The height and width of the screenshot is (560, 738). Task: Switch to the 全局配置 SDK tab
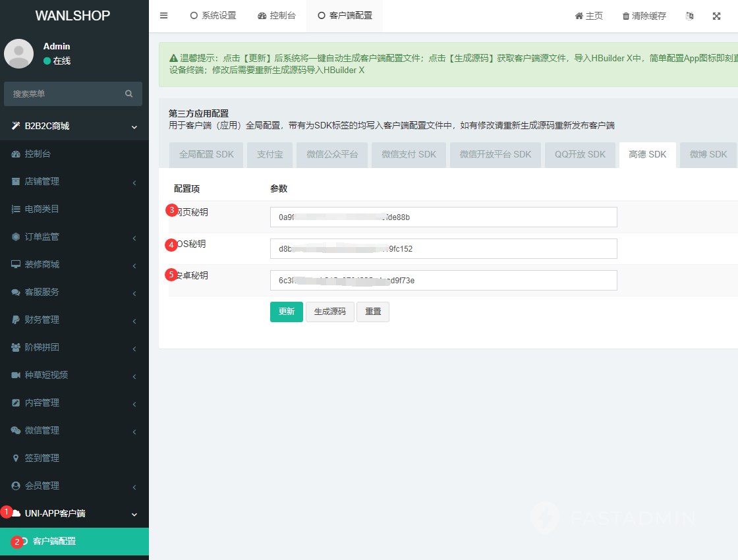pos(206,154)
